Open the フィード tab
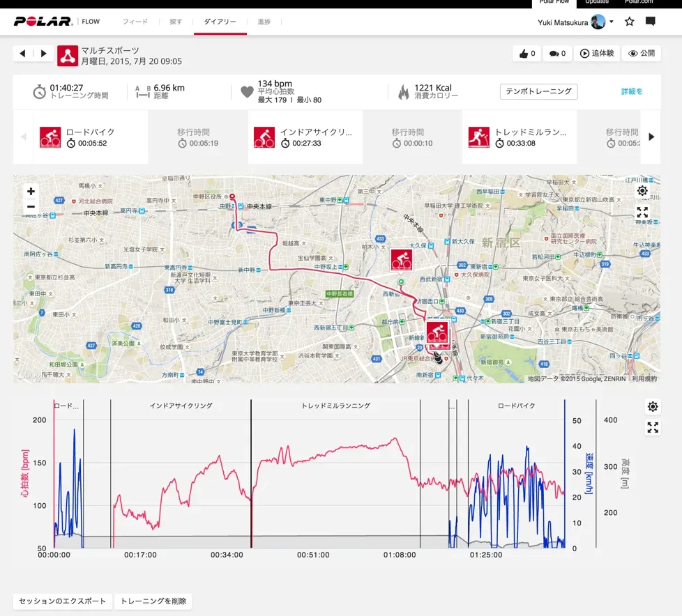Screen dimensions: 682x616 135,22
